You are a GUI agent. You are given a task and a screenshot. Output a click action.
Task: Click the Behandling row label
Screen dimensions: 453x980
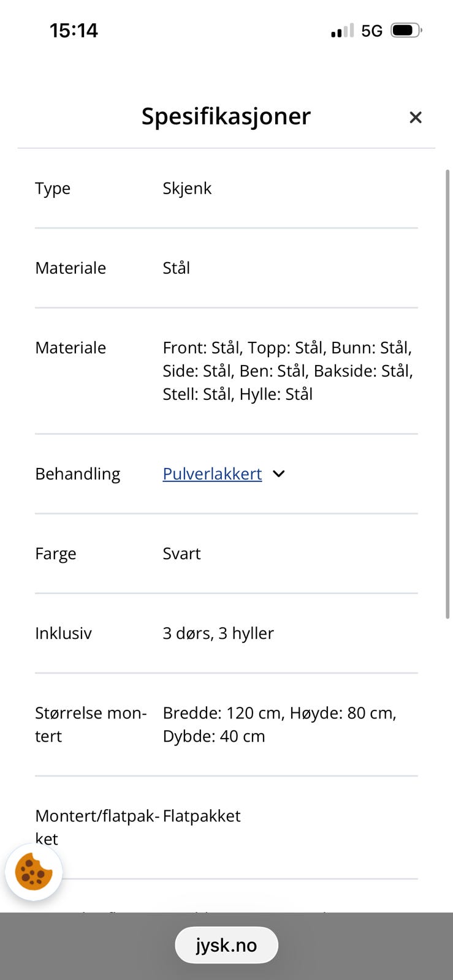(x=77, y=473)
